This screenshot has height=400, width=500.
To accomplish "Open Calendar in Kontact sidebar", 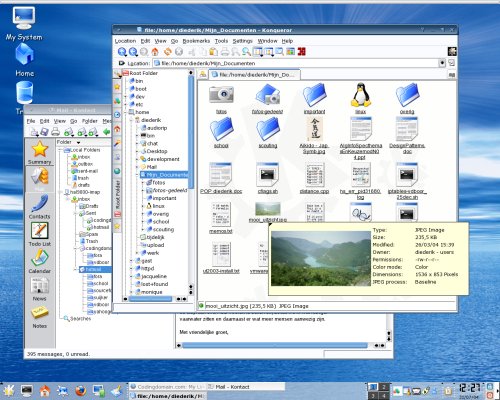I will (39, 262).
